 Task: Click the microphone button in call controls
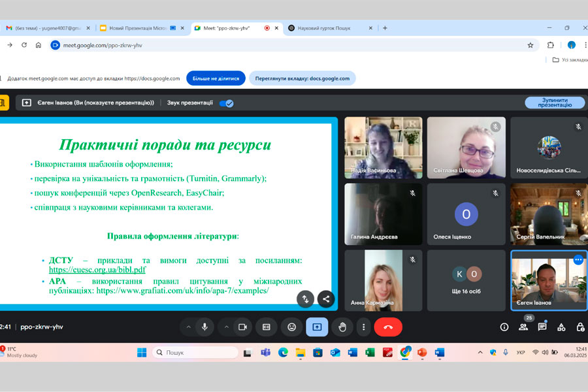[204, 327]
